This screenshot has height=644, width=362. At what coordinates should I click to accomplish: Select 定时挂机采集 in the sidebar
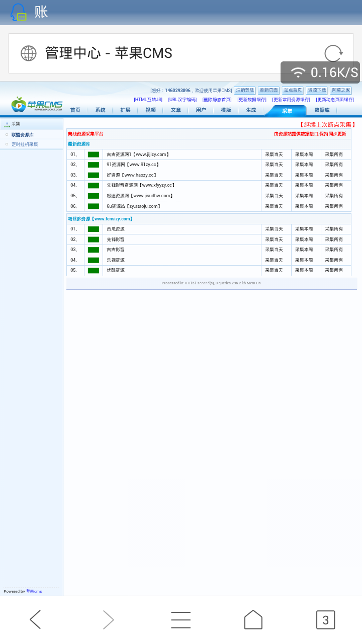pyautogui.click(x=25, y=144)
